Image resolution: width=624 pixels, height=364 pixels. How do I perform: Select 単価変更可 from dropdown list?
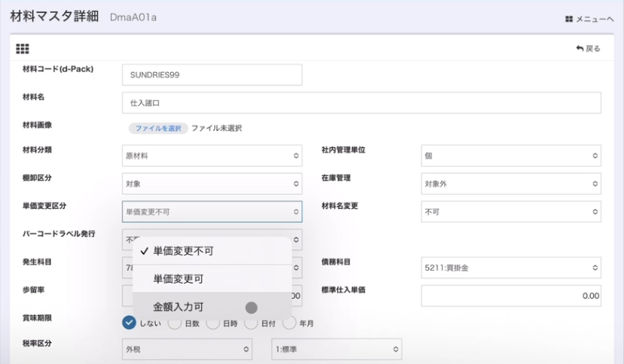[178, 279]
